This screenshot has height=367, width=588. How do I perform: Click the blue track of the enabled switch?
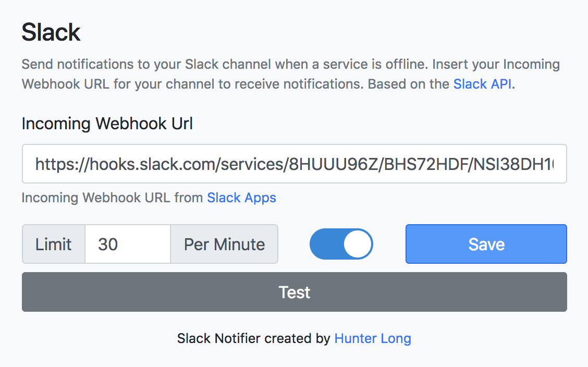click(325, 244)
